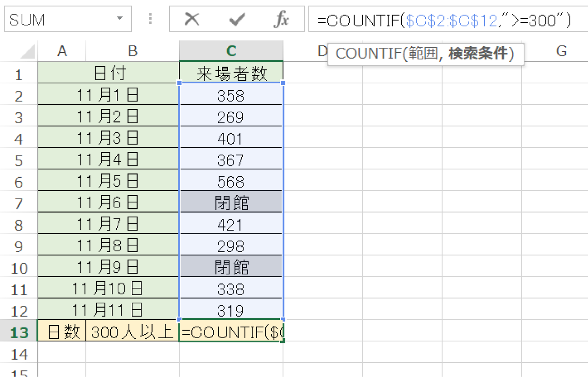Click into the formula bar COUNTIF text
The width and height of the screenshot is (588, 377).
[444, 20]
